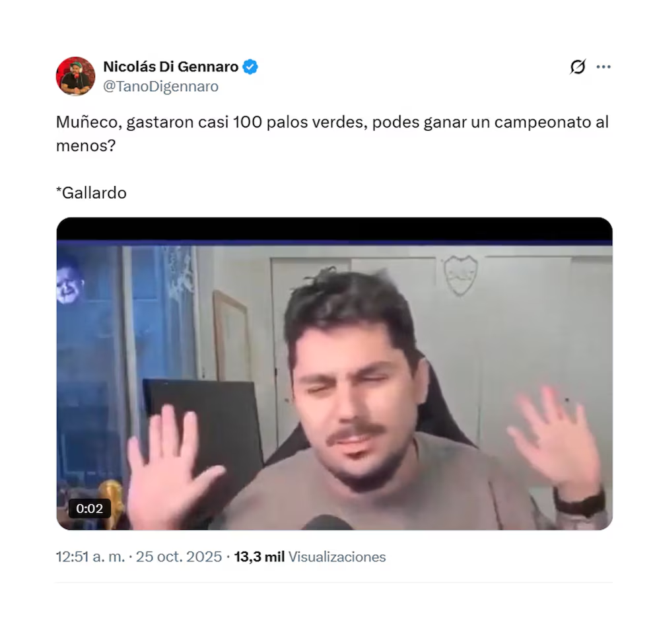This screenshot has height=644, width=655.
Task: Open the three-dot more options menu
Action: coord(603,67)
